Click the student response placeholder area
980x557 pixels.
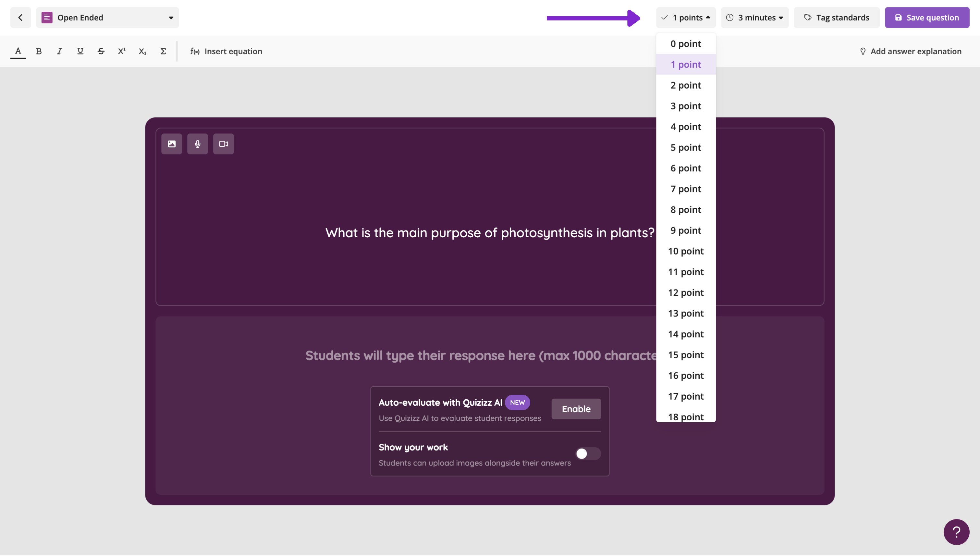click(x=481, y=355)
